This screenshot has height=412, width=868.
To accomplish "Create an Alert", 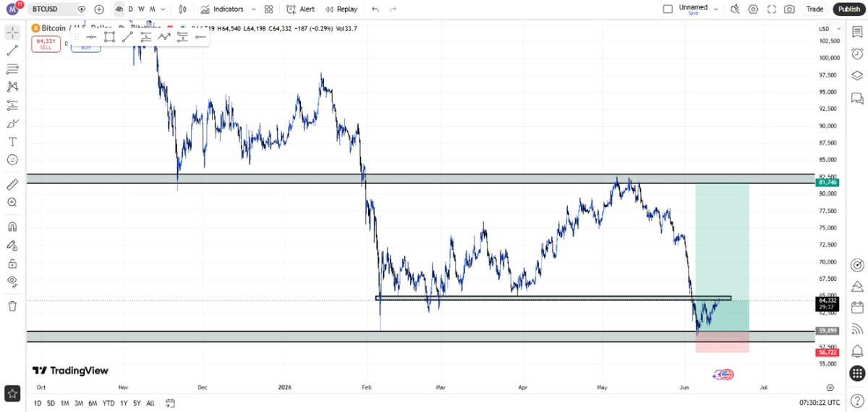I will click(300, 9).
